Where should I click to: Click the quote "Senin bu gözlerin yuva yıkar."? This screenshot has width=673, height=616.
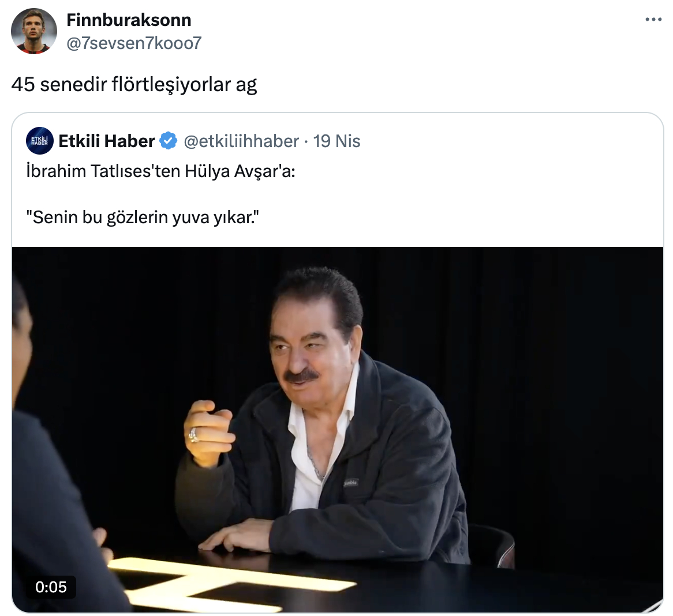(x=143, y=217)
